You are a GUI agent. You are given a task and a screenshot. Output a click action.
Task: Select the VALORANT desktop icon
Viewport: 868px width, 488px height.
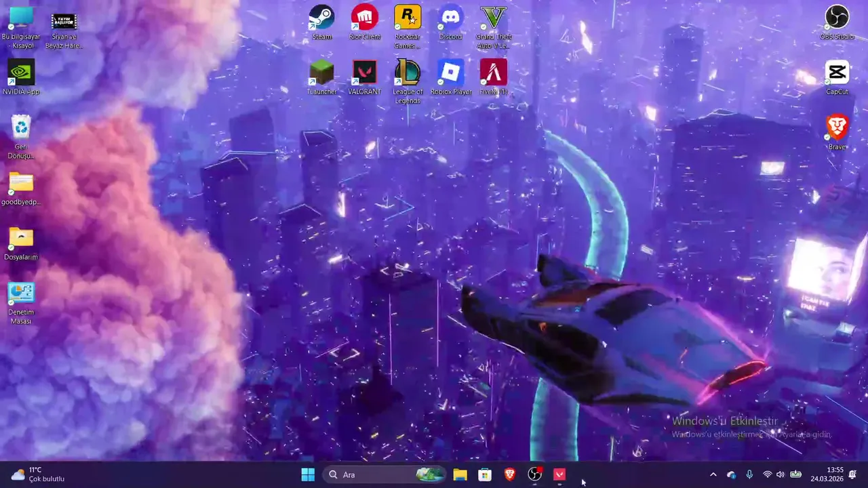point(365,77)
